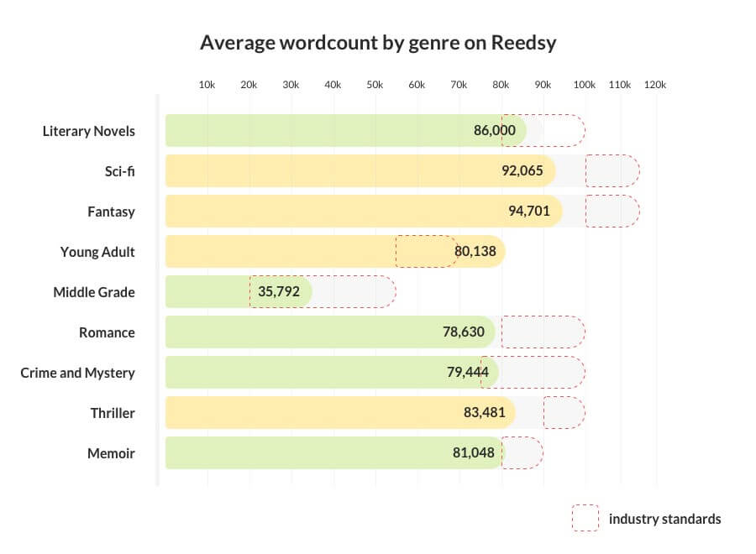The width and height of the screenshot is (756, 554).
Task: Click the 10k axis label
Action: click(x=207, y=85)
